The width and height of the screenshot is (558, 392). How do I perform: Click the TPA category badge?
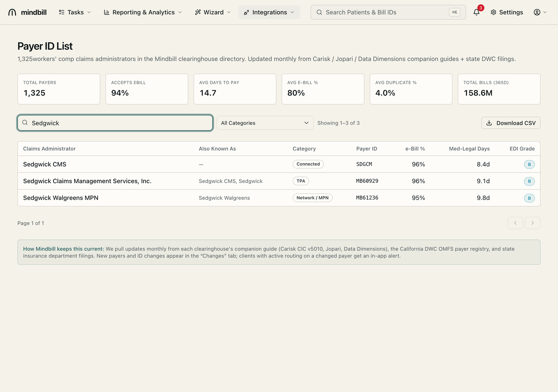pyautogui.click(x=301, y=181)
